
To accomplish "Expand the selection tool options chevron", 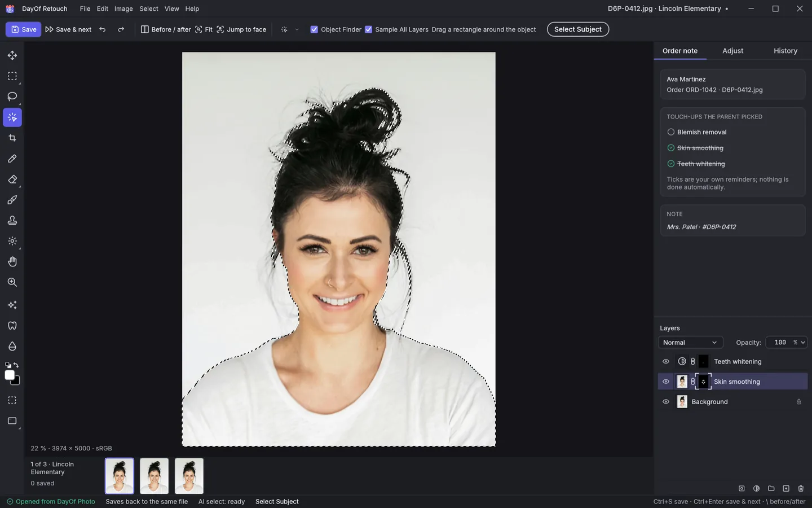I will coord(297,29).
